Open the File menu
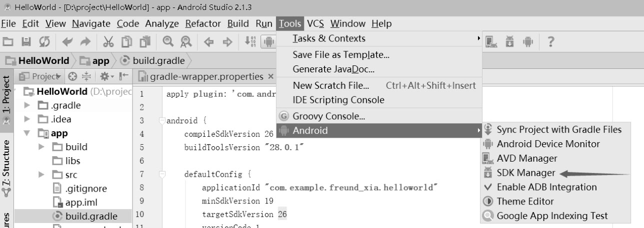Image resolution: width=644 pixels, height=228 pixels. [8, 23]
